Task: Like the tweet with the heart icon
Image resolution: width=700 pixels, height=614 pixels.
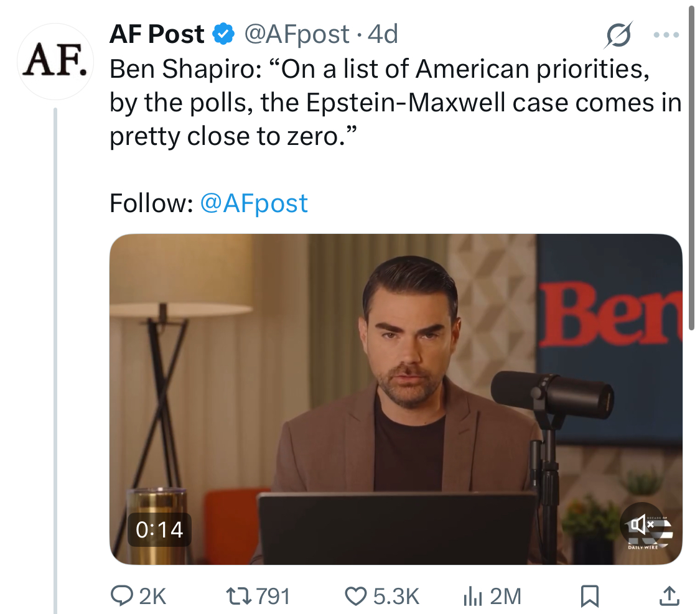Action: [x=356, y=596]
